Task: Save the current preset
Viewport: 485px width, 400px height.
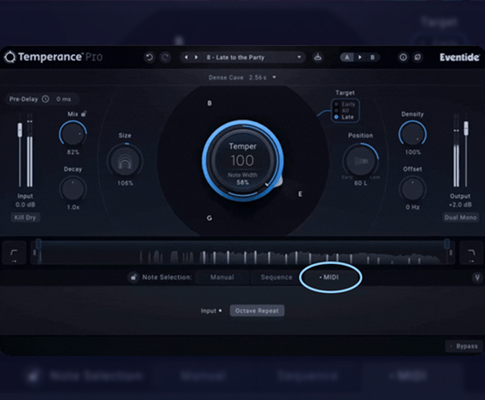Action: (318, 57)
